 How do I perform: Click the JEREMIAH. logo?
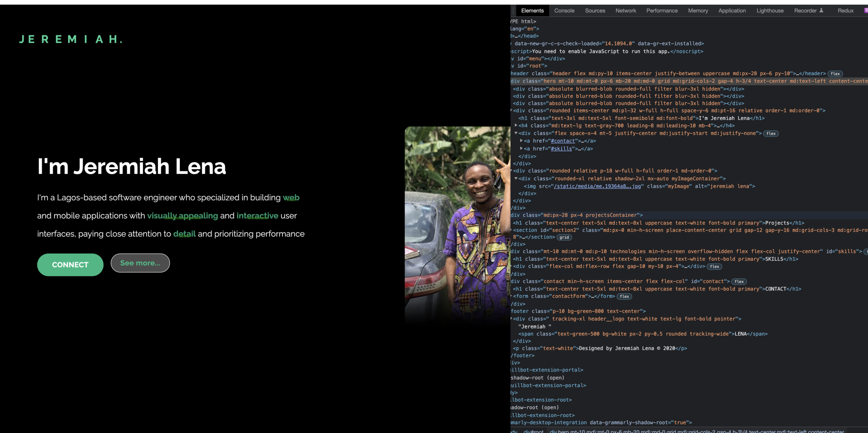coord(71,39)
